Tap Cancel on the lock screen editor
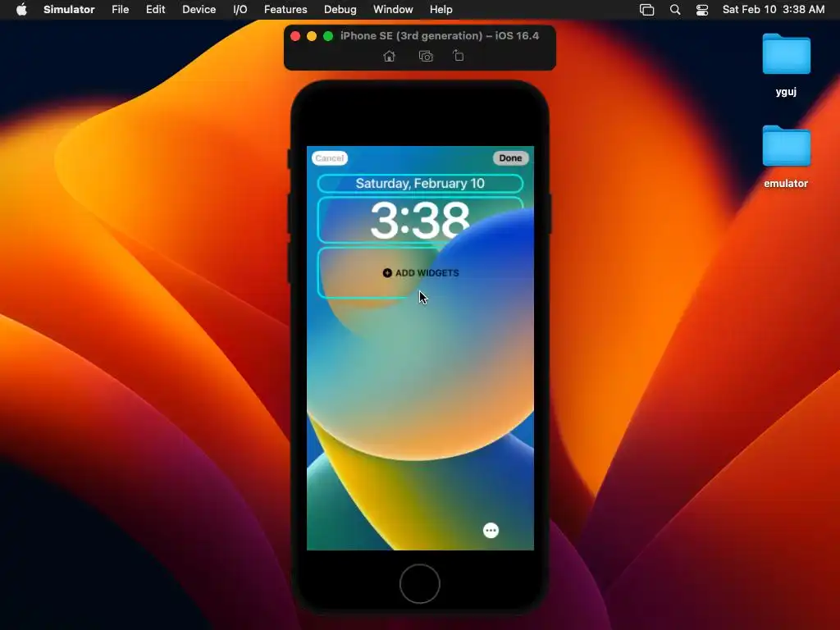Screen dimensions: 840x630 (x=330, y=158)
